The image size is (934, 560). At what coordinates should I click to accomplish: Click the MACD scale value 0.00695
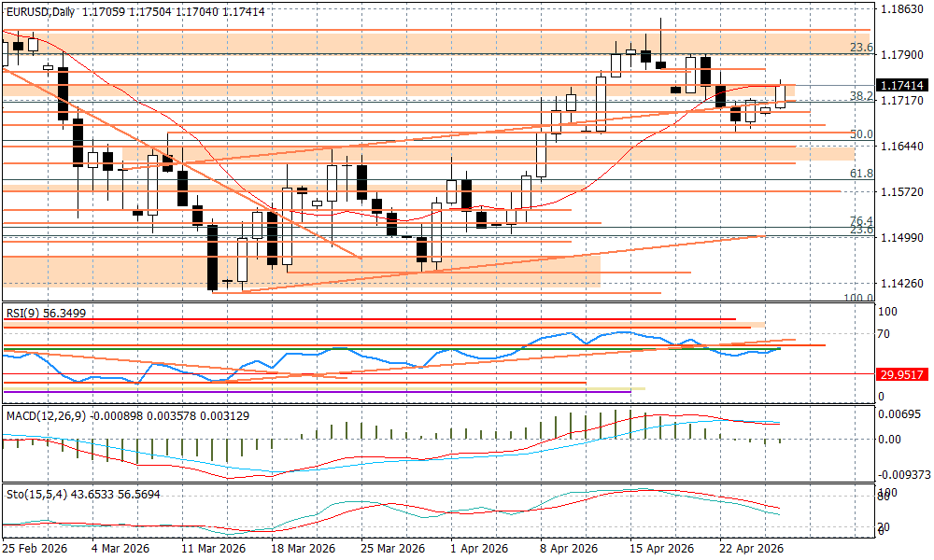tap(902, 413)
